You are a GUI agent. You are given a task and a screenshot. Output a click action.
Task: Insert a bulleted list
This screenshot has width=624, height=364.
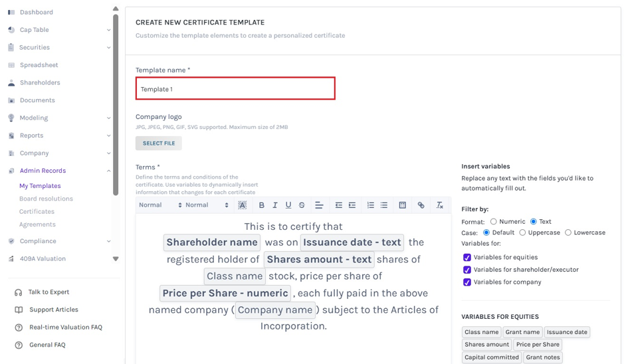pyautogui.click(x=383, y=205)
